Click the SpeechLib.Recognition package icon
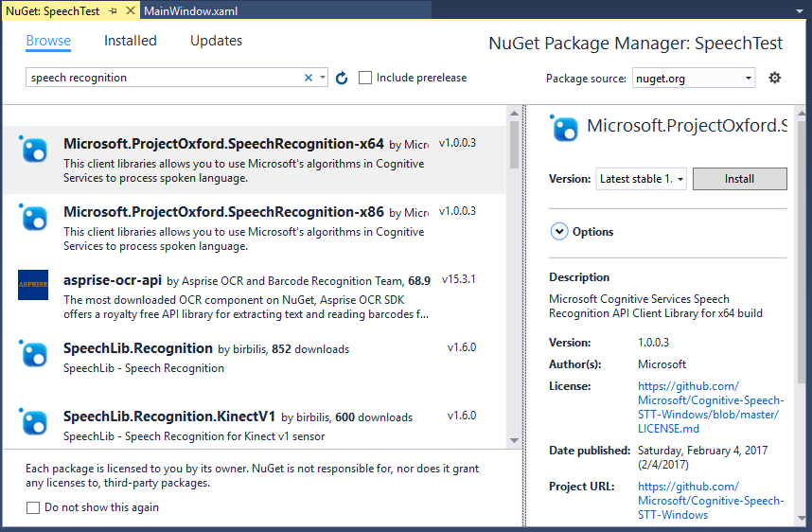 coord(34,354)
